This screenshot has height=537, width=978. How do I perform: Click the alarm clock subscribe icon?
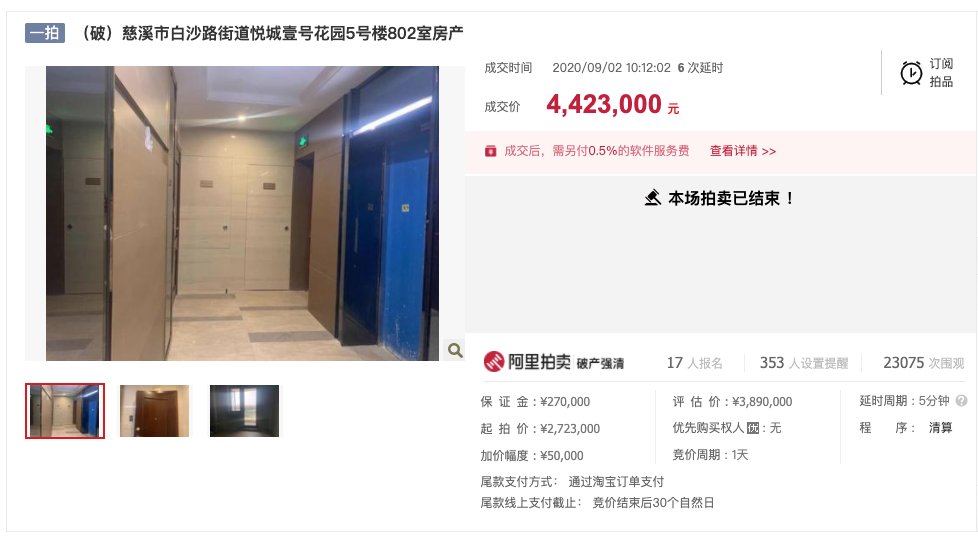pos(911,73)
